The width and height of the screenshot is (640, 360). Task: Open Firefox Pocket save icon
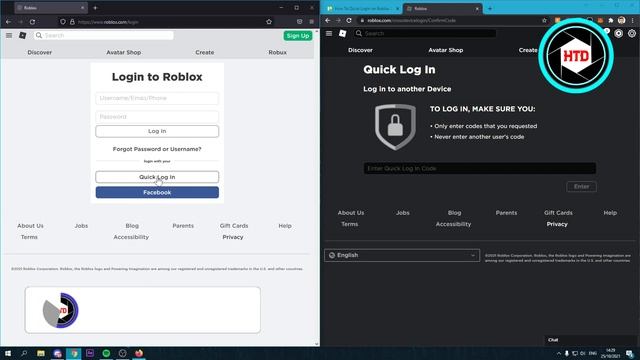point(300,22)
